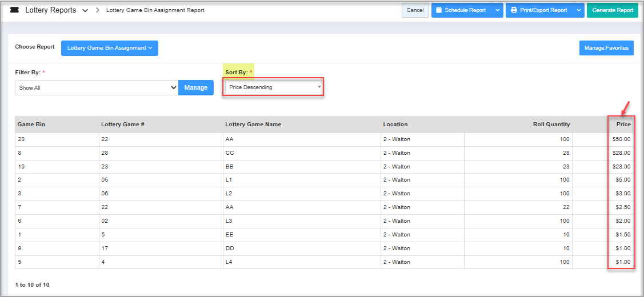Click Print/Export Report button
This screenshot has height=297, width=644.
[539, 10]
